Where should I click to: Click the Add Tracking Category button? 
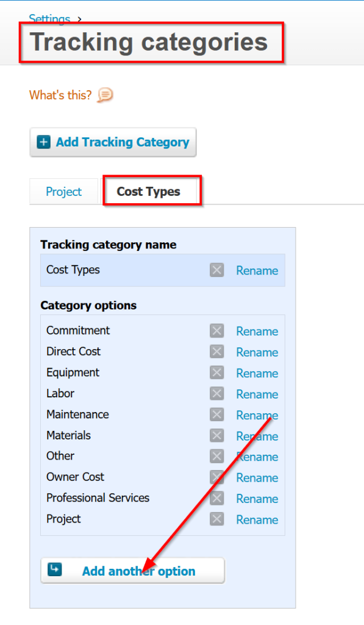pos(113,142)
